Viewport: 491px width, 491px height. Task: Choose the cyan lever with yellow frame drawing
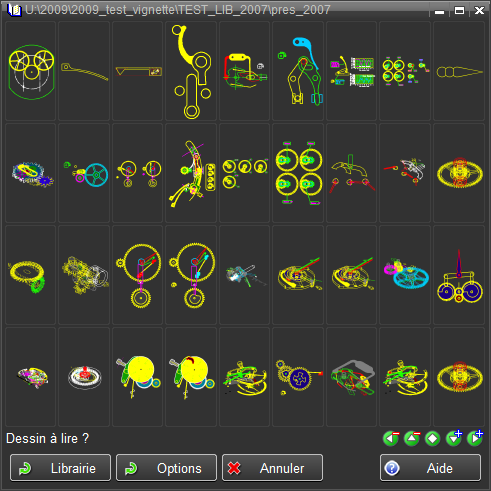298,71
